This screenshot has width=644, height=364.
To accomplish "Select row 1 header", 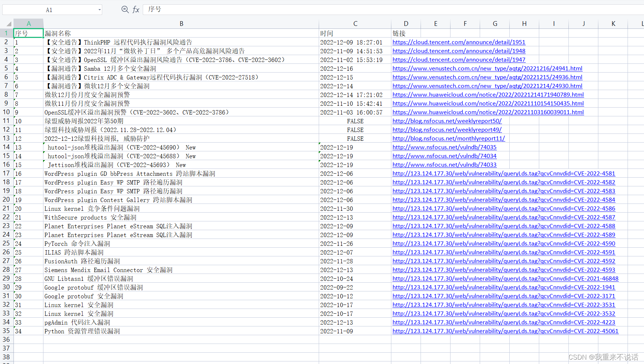I will coord(6,33).
